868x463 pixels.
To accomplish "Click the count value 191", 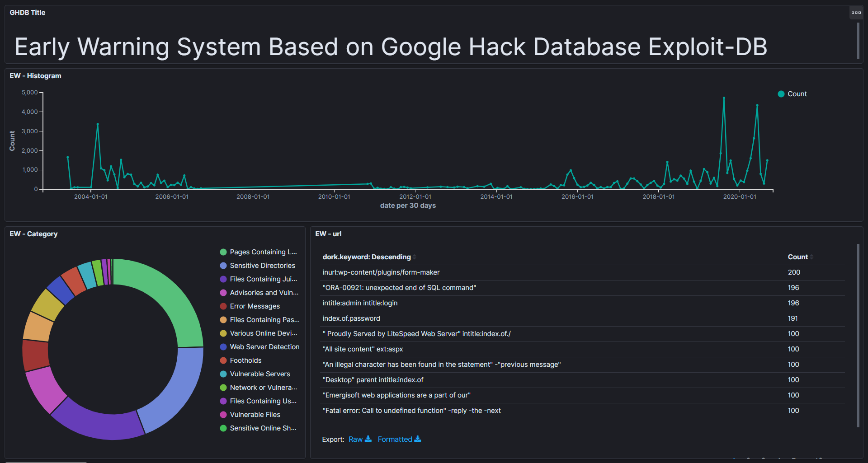I will tap(793, 318).
